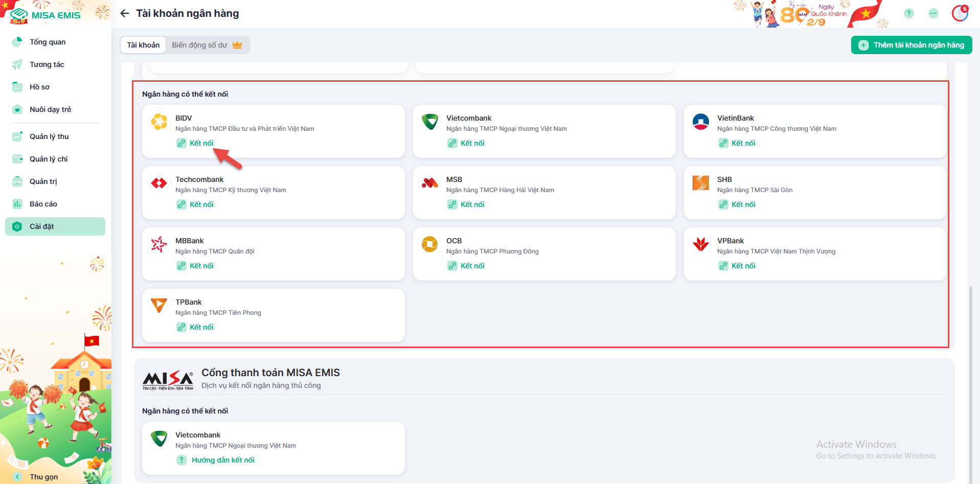Click the Tổng quan pie chart icon
The height and width of the screenshot is (484, 980).
click(x=17, y=42)
